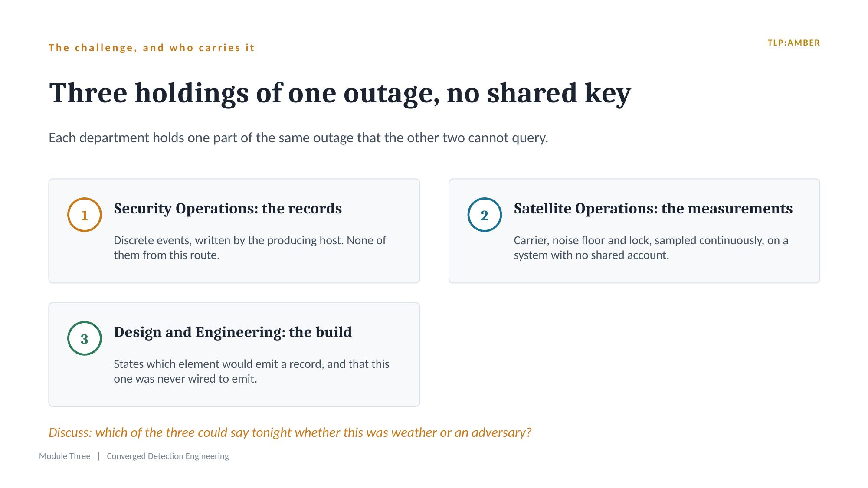Image resolution: width=868 pixels, height=488 pixels.
Task: Select the 'Design and Engineering: the build' heading
Action: 233,332
